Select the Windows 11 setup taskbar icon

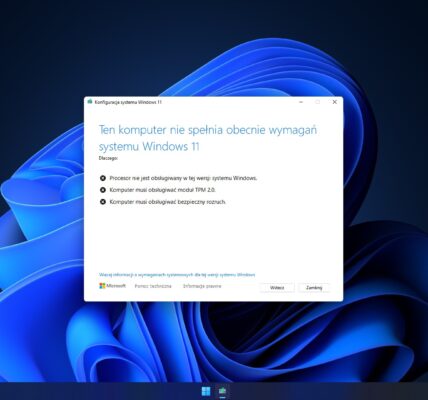click(x=222, y=391)
